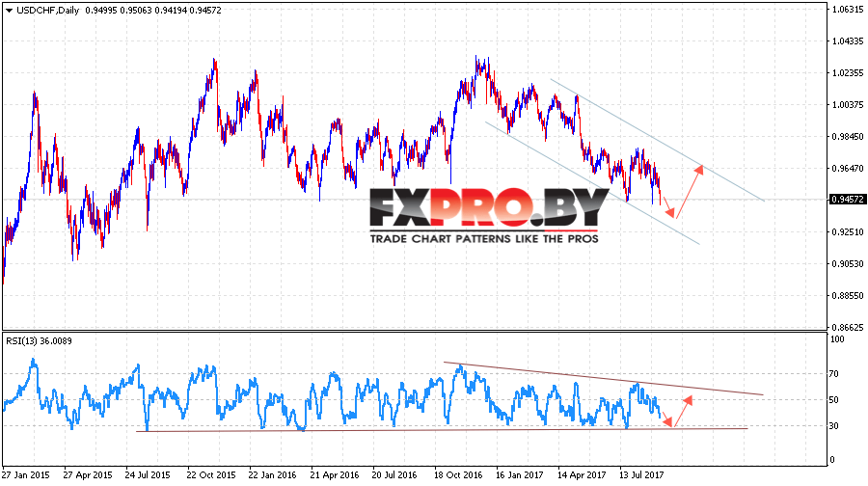Click price scale value 1.06315

848,9
